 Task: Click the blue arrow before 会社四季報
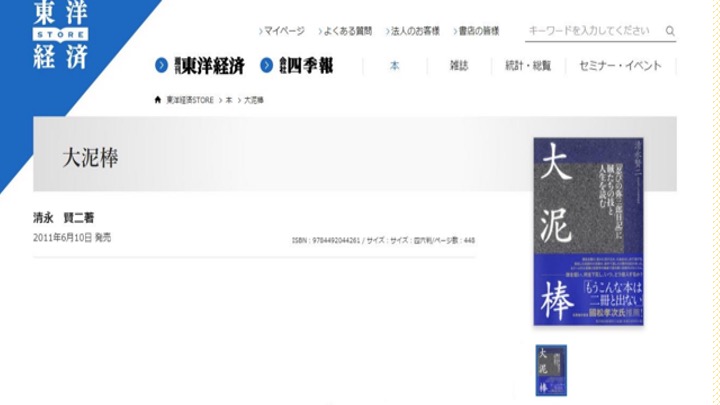click(266, 65)
